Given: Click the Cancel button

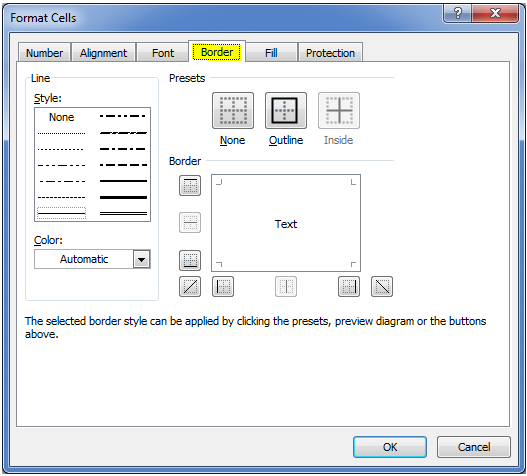Looking at the screenshot, I should click(474, 447).
